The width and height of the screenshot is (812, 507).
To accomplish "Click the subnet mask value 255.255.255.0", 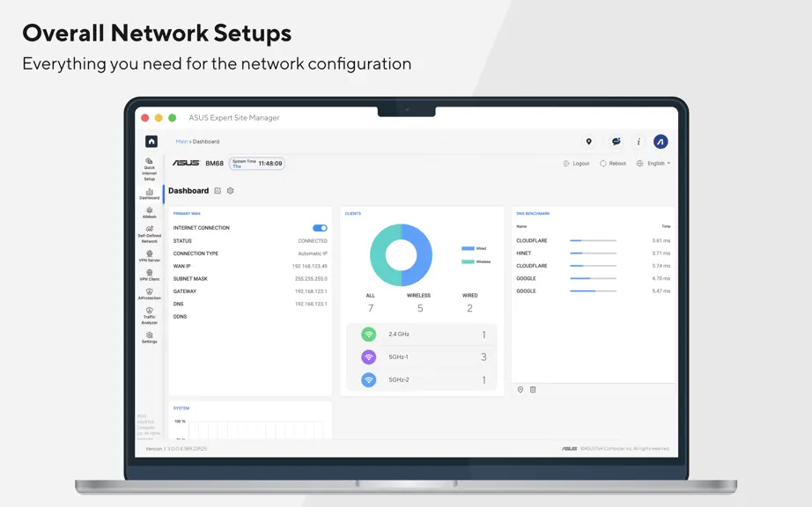I will click(x=311, y=278).
